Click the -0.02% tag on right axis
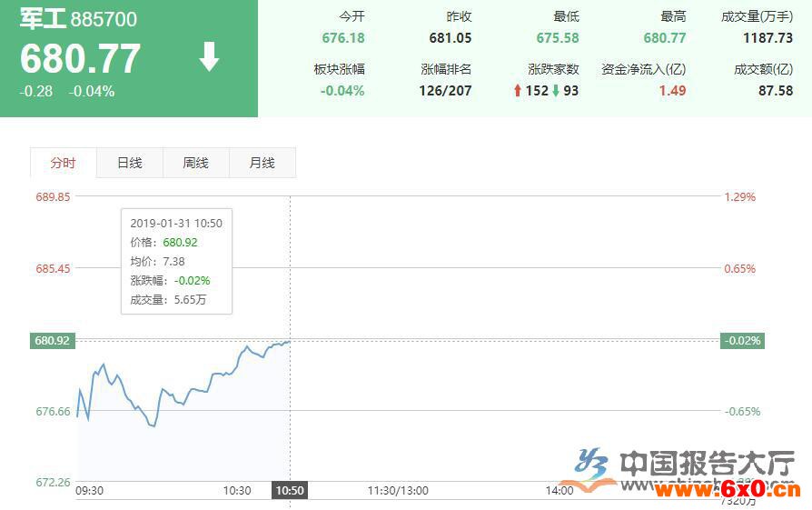The image size is (812, 510). click(x=743, y=341)
